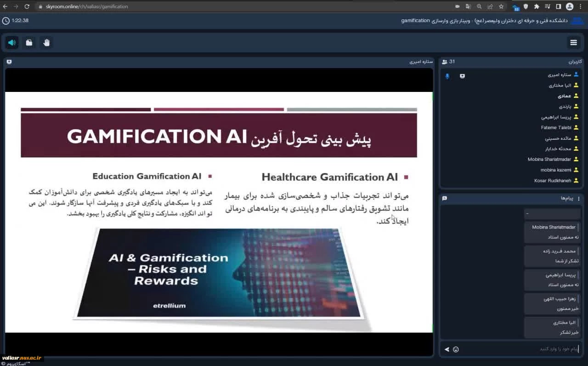Open the hamburger main menu button
This screenshot has width=588, height=366.
(x=573, y=43)
